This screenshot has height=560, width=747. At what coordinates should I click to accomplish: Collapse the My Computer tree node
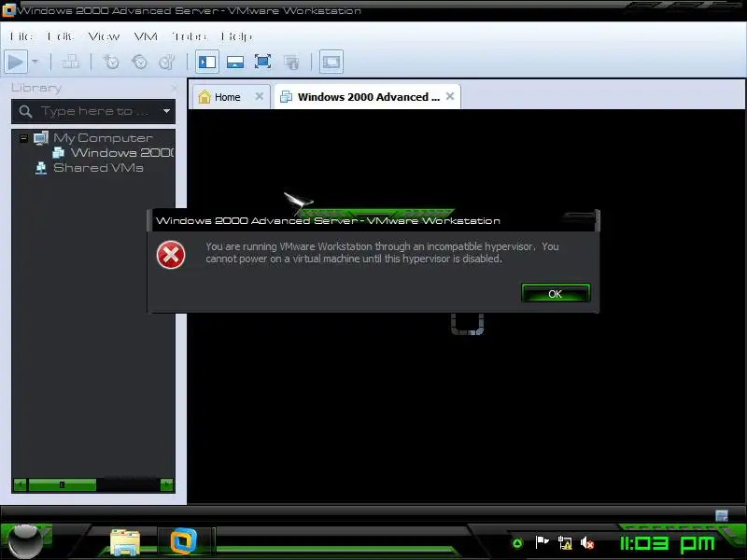pyautogui.click(x=23, y=138)
